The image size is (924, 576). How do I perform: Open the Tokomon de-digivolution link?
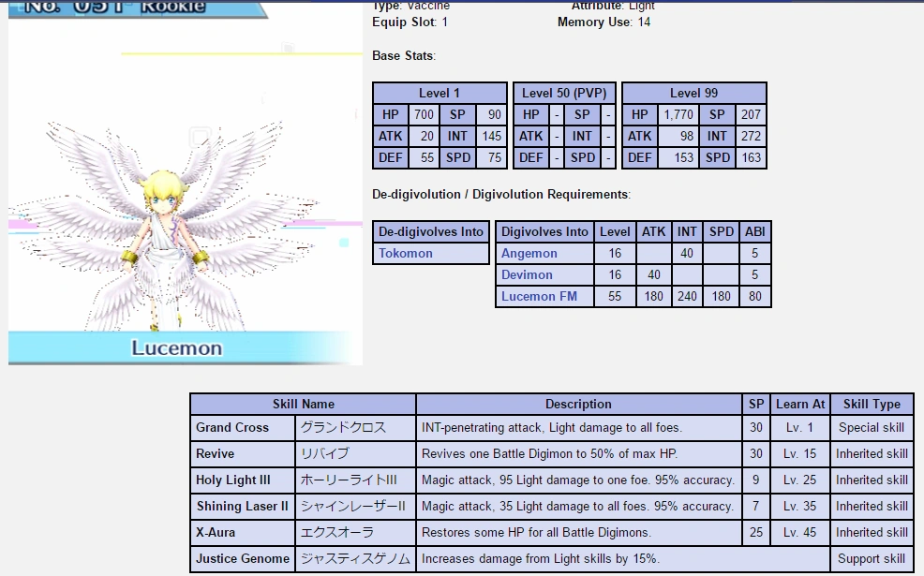click(406, 253)
